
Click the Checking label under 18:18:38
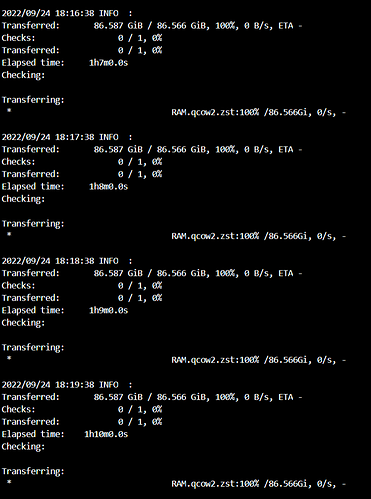[23, 323]
